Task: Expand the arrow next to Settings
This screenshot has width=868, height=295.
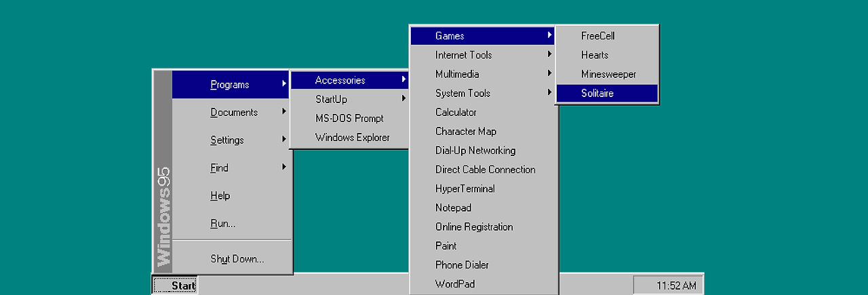Action: coord(284,140)
